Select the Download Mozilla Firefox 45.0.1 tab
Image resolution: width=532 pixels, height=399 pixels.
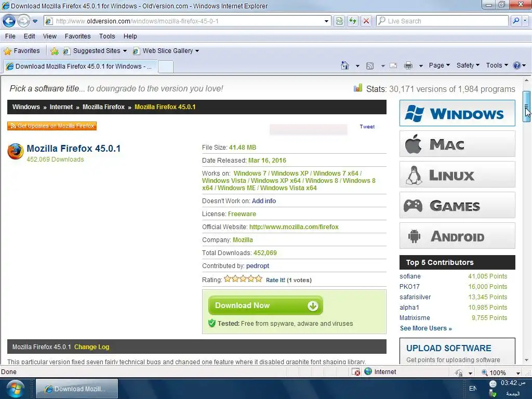tap(80, 66)
